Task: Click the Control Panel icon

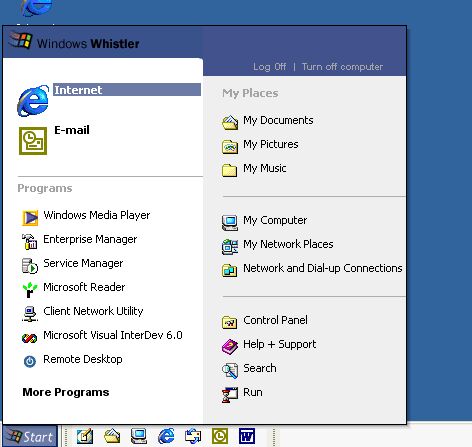Action: coord(230,322)
